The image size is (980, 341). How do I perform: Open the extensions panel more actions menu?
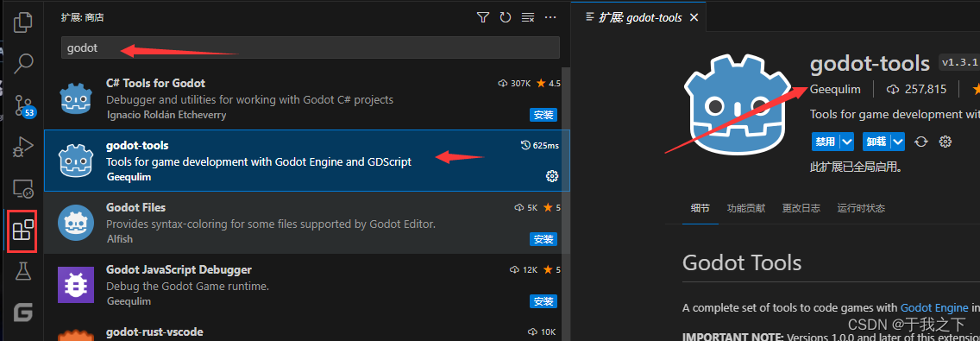click(550, 17)
